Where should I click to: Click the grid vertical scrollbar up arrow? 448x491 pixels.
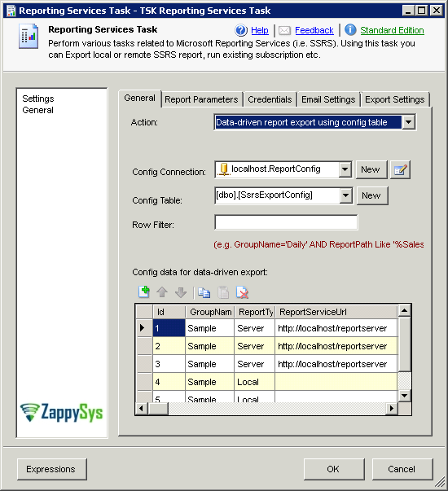pos(404,310)
